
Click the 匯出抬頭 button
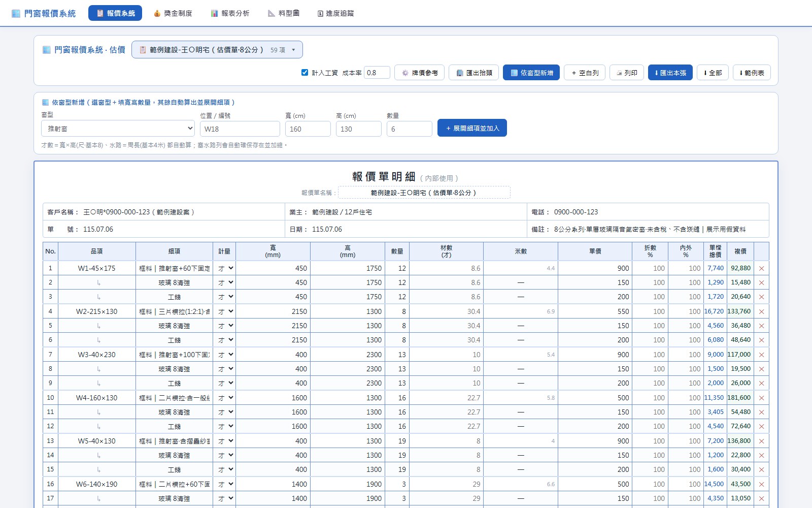474,73
